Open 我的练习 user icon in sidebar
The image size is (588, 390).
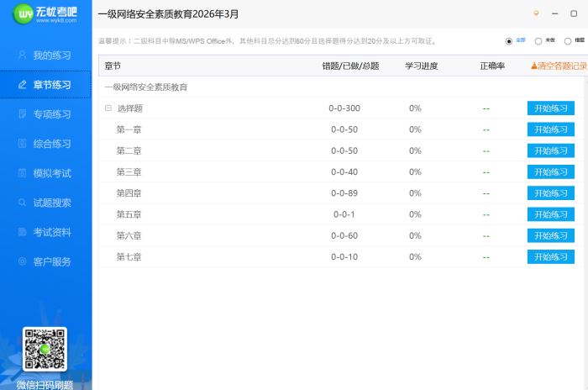23,55
